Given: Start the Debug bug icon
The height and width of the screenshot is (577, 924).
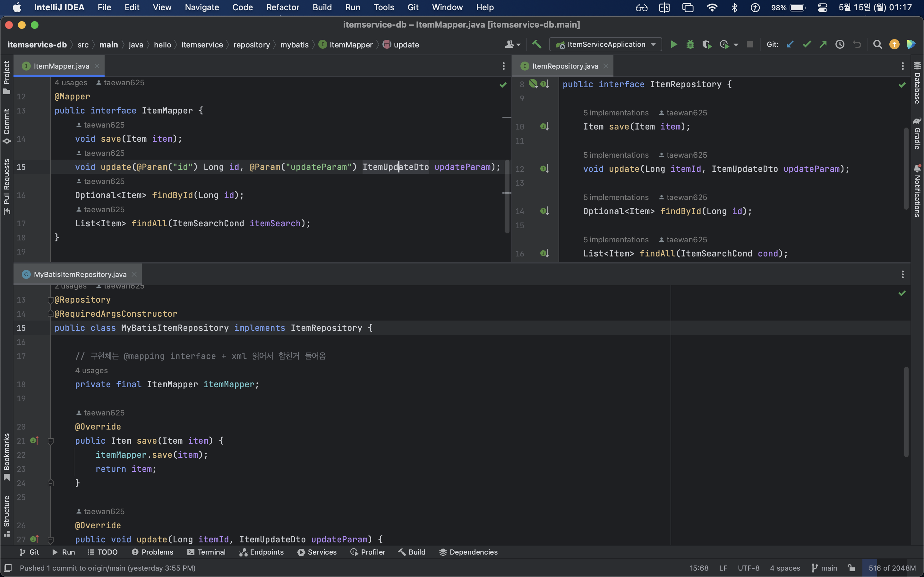Looking at the screenshot, I should coord(690,45).
